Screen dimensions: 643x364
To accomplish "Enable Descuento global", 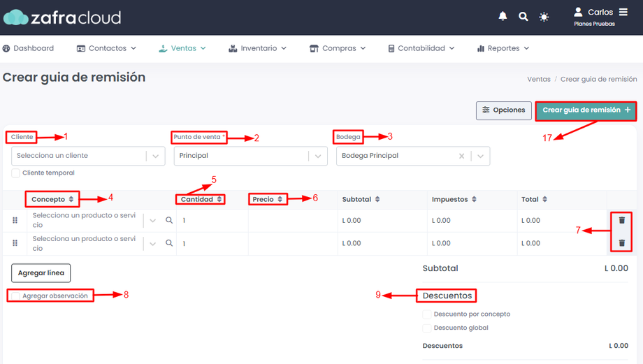I will [427, 328].
